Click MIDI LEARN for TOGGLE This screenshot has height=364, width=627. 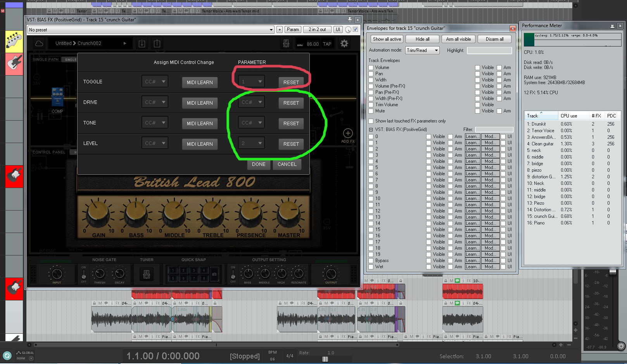(x=200, y=82)
